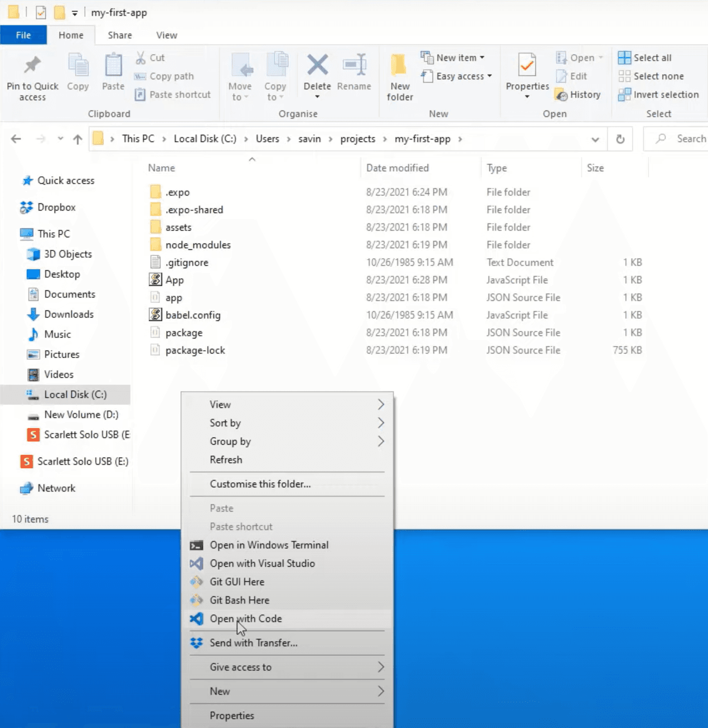
Task: Expand the Sort by submenu
Action: (x=225, y=423)
